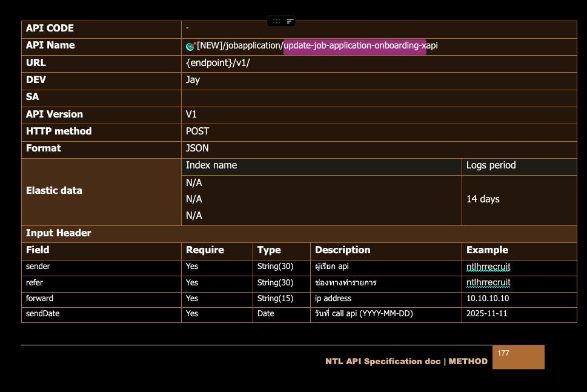Click the Description column header

coord(342,250)
